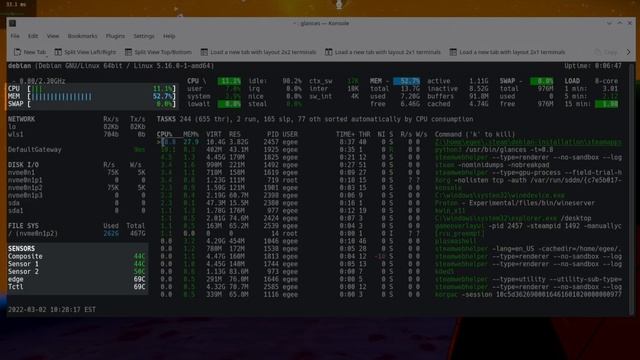Open the View menu
Viewport: 640px width, 360px height.
click(53, 36)
